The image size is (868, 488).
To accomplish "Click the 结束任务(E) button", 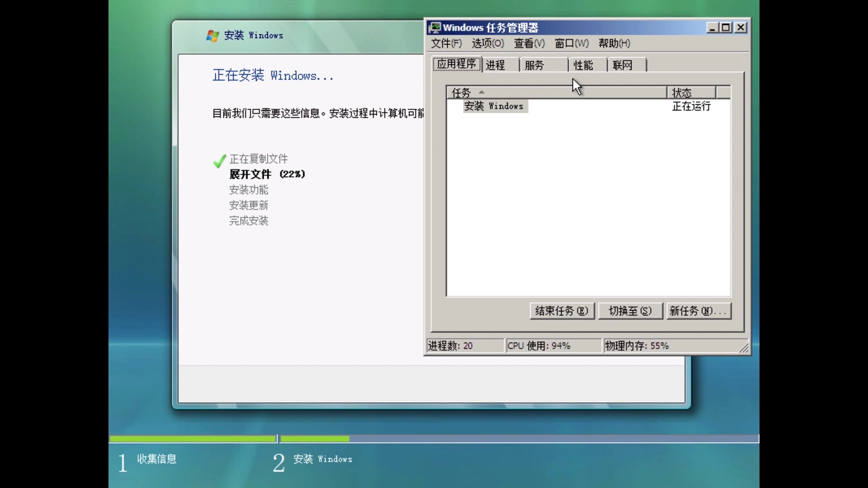I will 562,311.
